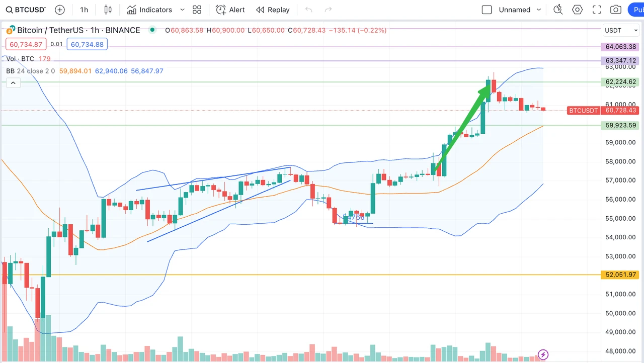This screenshot has width=644, height=363.
Task: Change quote currency via the USDT dropdown
Action: (621, 30)
